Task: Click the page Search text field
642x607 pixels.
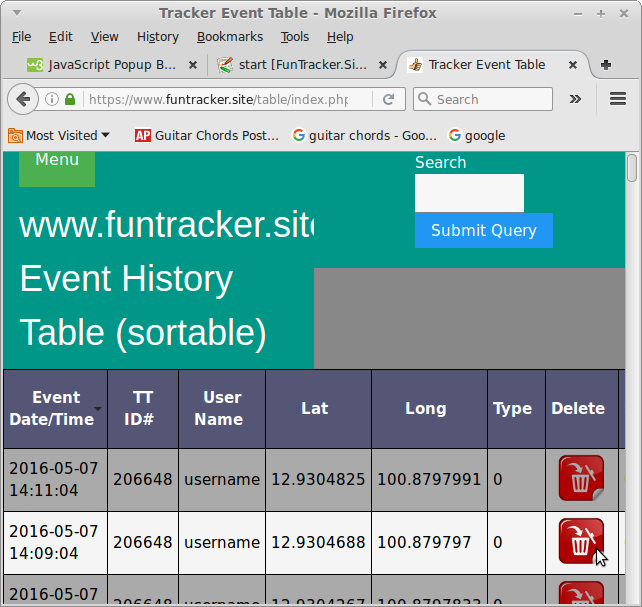Action: 469,193
